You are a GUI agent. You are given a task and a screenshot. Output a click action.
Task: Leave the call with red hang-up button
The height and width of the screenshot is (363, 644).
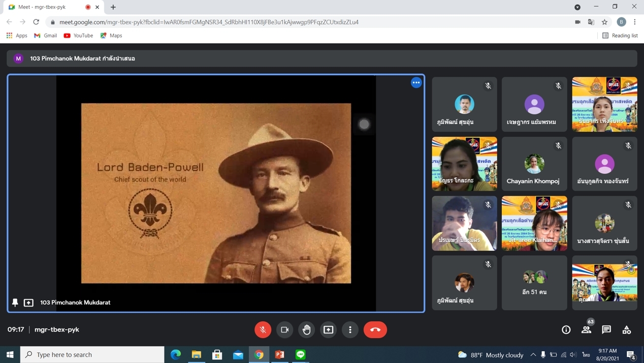(375, 329)
